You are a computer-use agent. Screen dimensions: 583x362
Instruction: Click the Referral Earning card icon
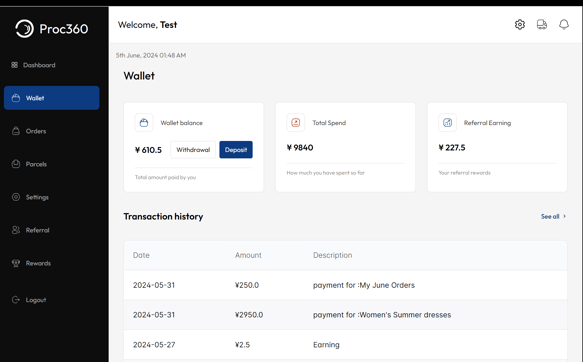coord(447,123)
